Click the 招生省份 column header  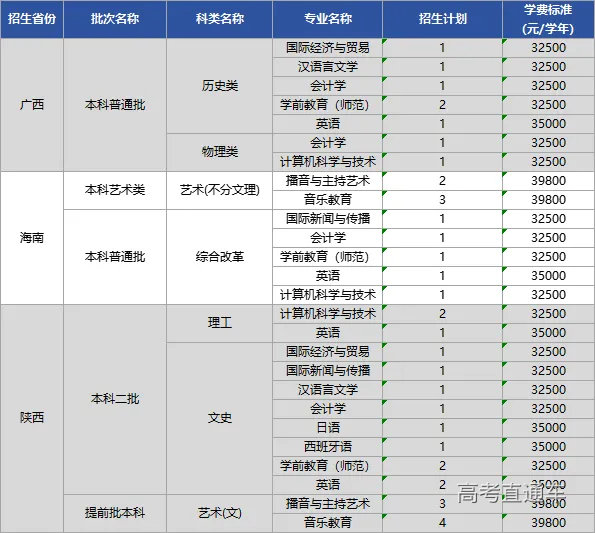(x=32, y=19)
